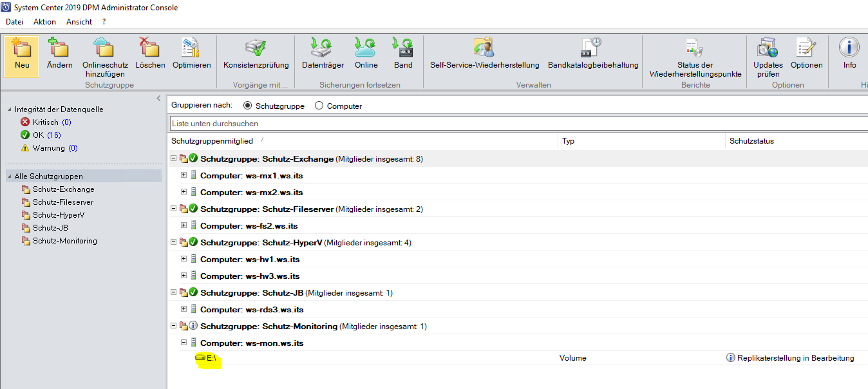
Task: Click the red Kritisch status icon
Action: tap(25, 122)
